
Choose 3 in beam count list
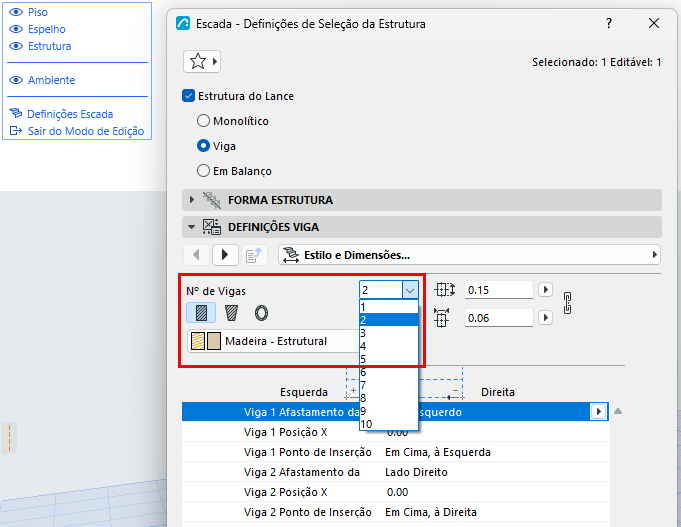[389, 333]
